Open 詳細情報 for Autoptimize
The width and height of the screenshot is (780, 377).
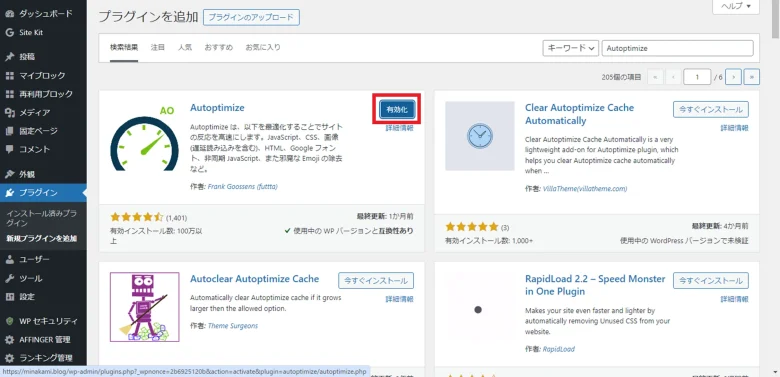399,128
